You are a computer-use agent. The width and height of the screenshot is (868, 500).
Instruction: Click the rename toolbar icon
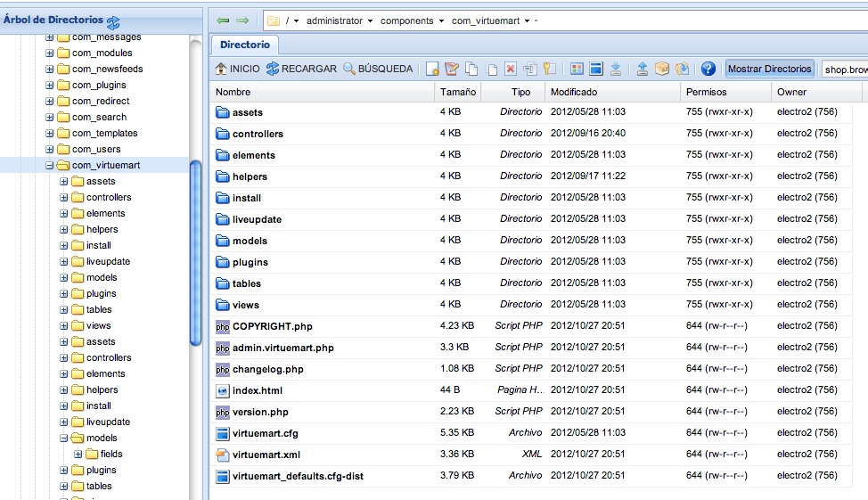[529, 69]
